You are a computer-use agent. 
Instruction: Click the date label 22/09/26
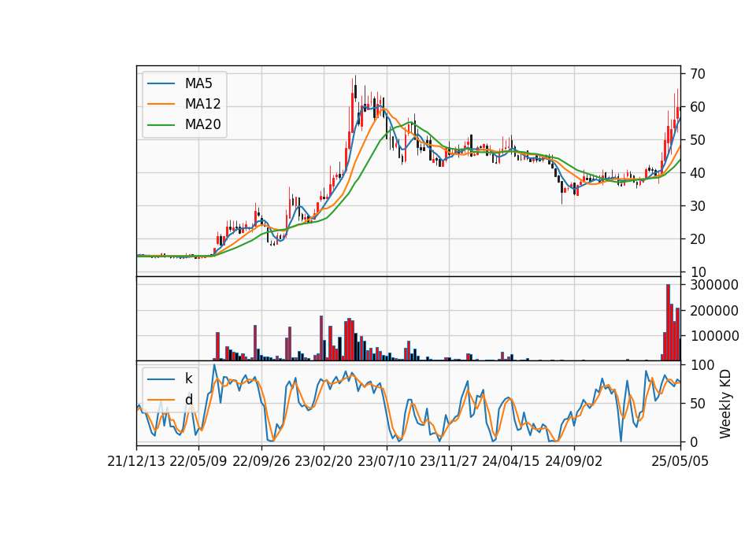[261, 462]
